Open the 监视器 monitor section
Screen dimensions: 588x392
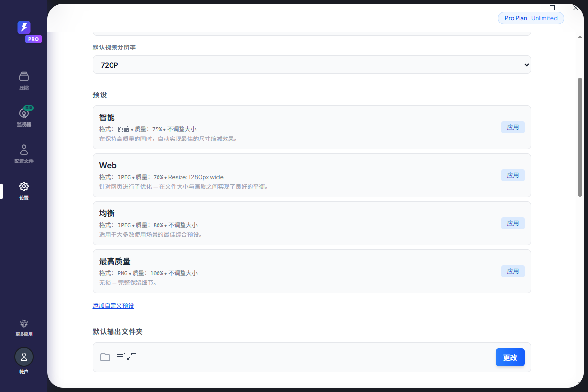[24, 117]
